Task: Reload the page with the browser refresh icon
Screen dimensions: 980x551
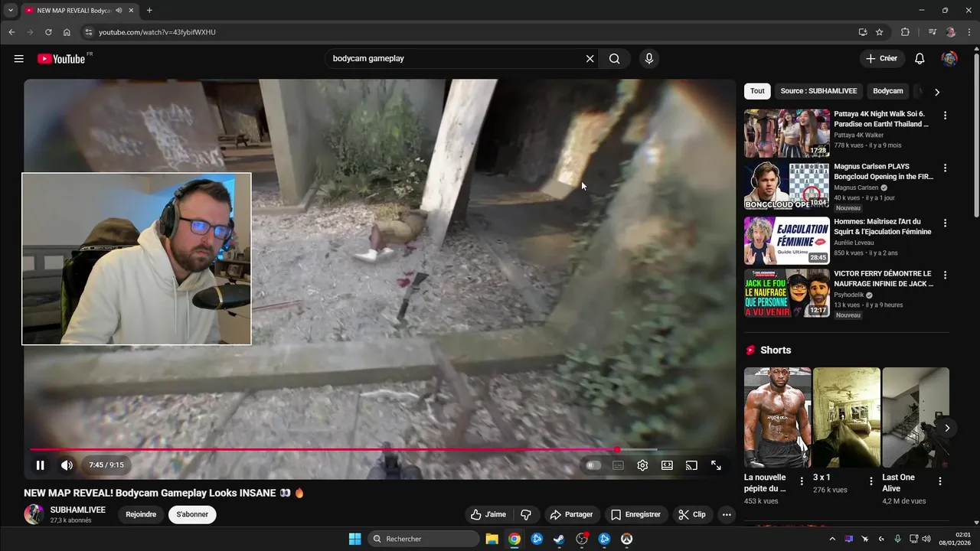Action: click(48, 32)
